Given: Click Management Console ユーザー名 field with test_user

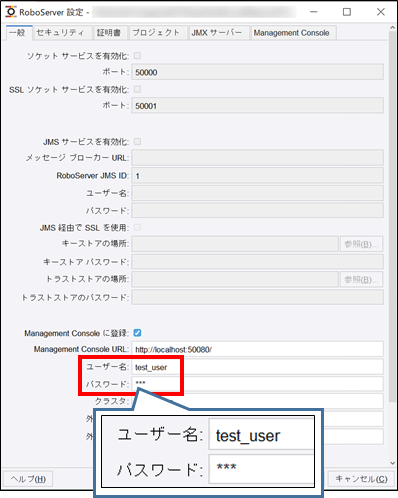Looking at the screenshot, I should click(257, 367).
